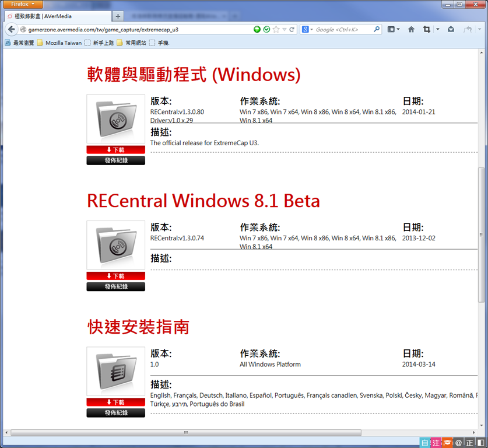Click the 快速安裝指南 heading
The image size is (488, 448).
pyautogui.click(x=138, y=327)
